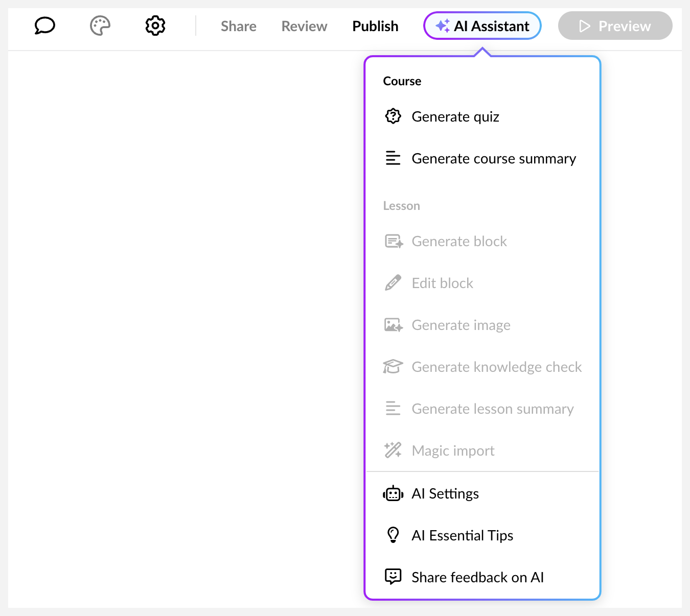Open the theme palette icon

100,25
